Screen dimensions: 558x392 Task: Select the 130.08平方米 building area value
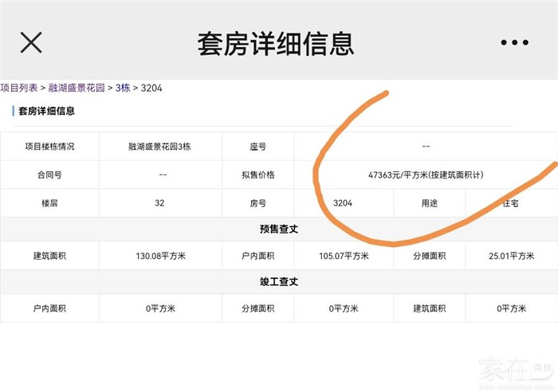[159, 256]
